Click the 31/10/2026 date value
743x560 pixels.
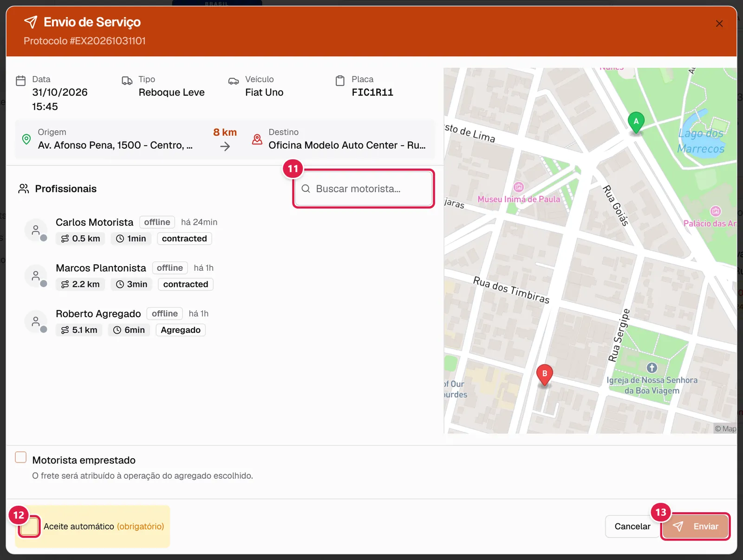pyautogui.click(x=60, y=92)
